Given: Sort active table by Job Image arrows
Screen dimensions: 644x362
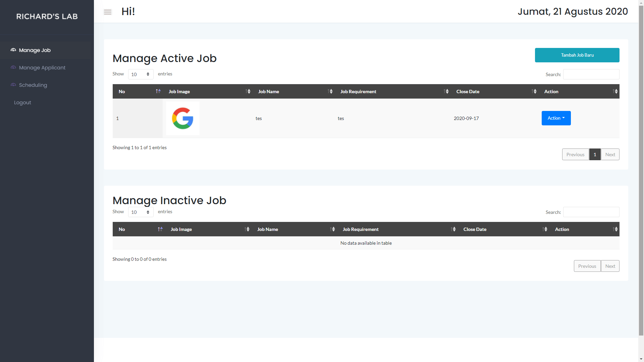Looking at the screenshot, I should coord(248,92).
